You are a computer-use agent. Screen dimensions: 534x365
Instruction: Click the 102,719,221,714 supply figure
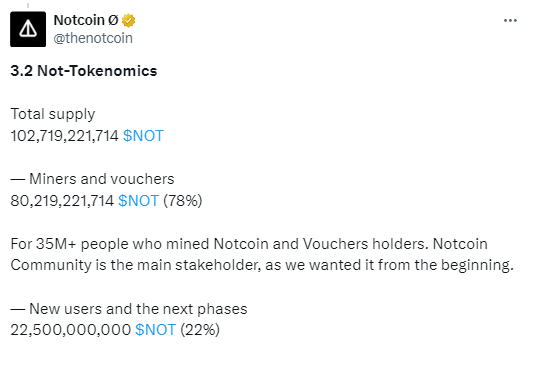64,136
